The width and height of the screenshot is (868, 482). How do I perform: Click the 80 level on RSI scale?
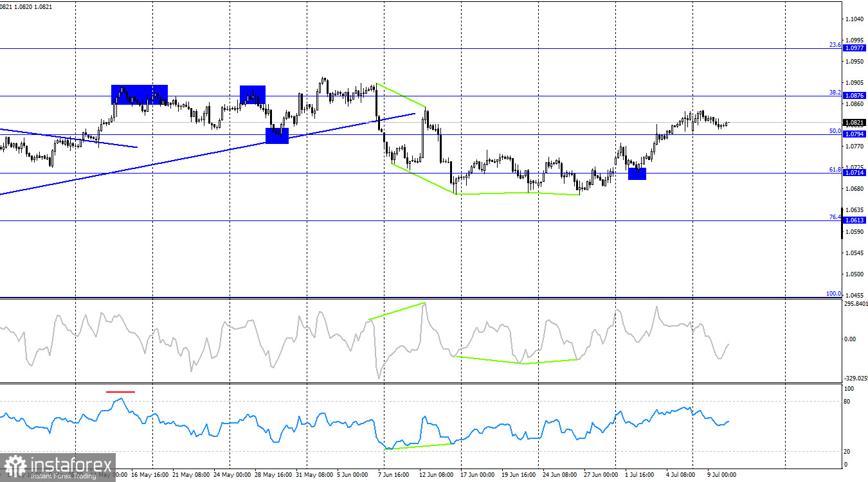(848, 402)
